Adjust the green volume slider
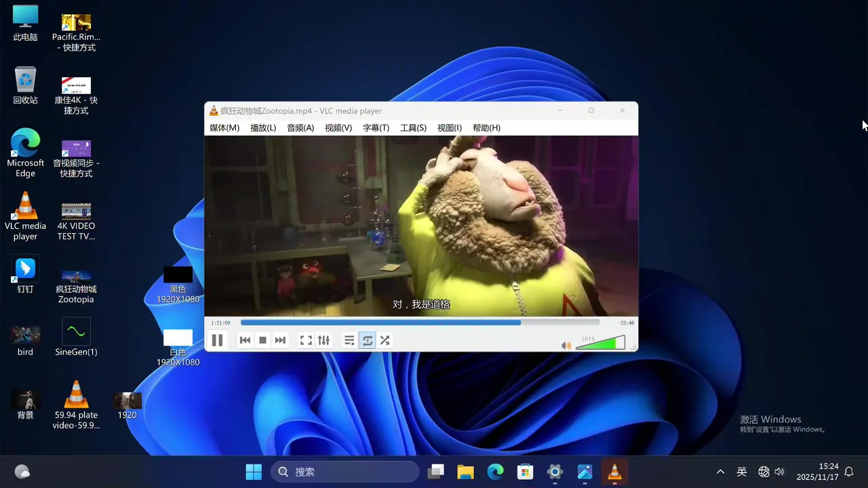This screenshot has height=488, width=868. click(x=600, y=343)
